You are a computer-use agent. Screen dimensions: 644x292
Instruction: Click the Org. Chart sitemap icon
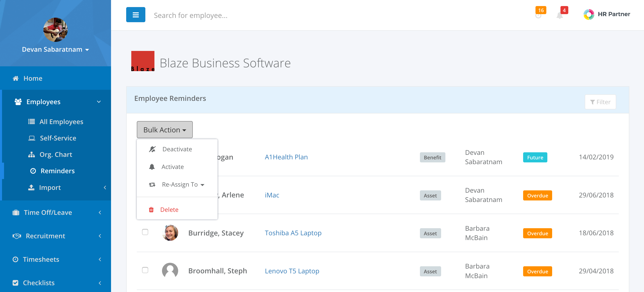32,155
